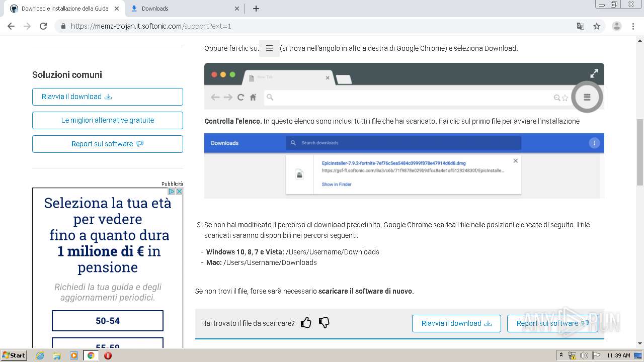Click the volume tray icon
644x362 pixels.
coord(584,355)
